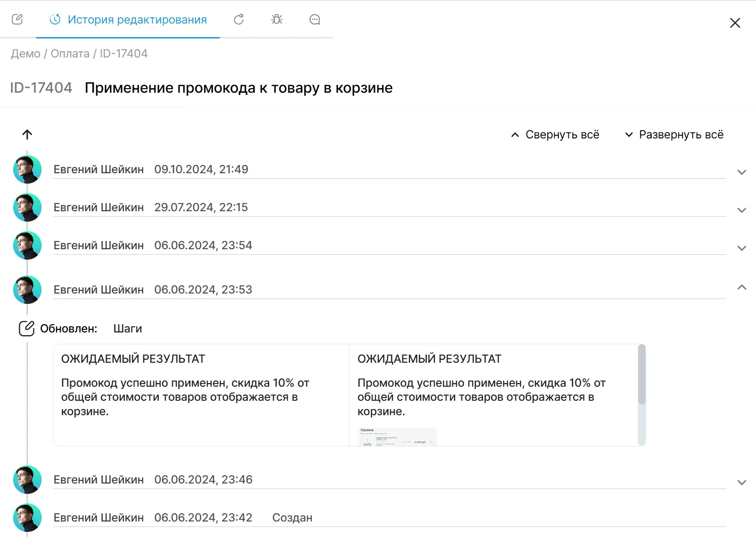This screenshot has height=550, width=756.
Task: Open the Оплата breadcrumb item
Action: pos(70,53)
